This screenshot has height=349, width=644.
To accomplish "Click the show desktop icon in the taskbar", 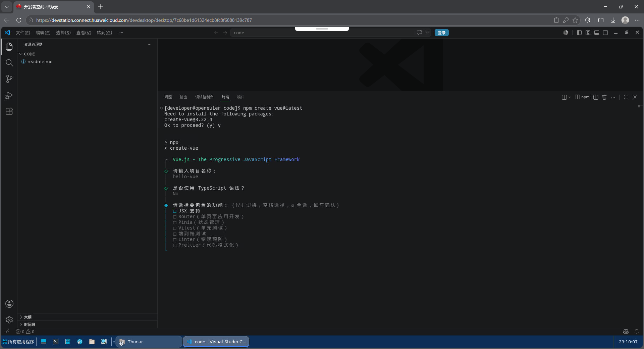I will pyautogui.click(x=44, y=342).
